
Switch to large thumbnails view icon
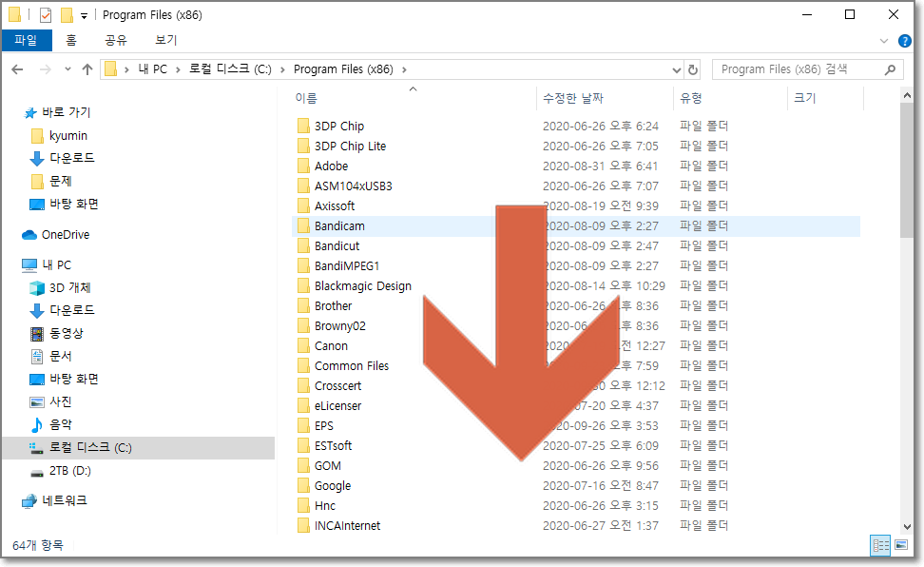click(x=901, y=545)
